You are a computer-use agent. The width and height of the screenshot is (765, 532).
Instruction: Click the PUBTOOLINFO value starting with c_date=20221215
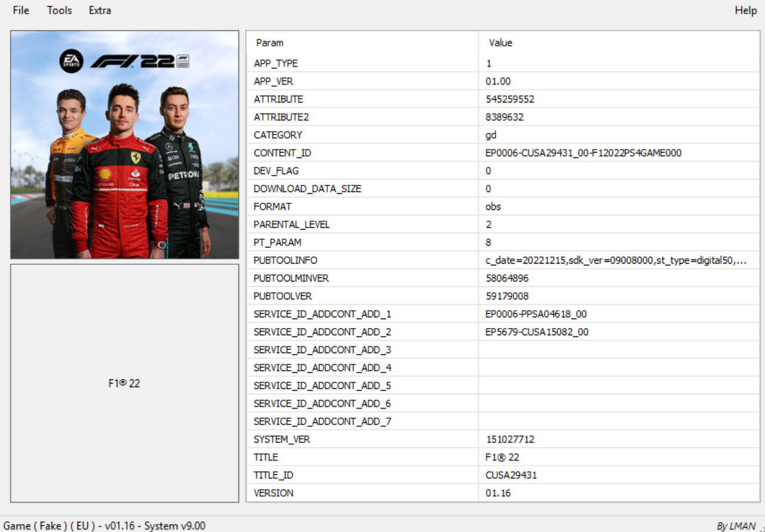coord(616,260)
